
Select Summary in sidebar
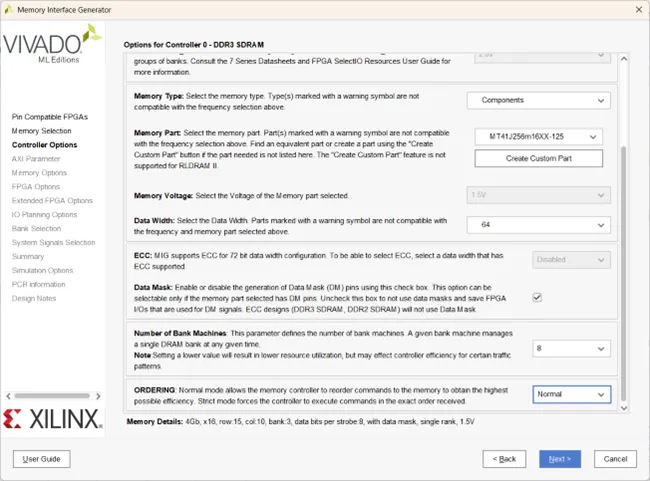pos(28,257)
